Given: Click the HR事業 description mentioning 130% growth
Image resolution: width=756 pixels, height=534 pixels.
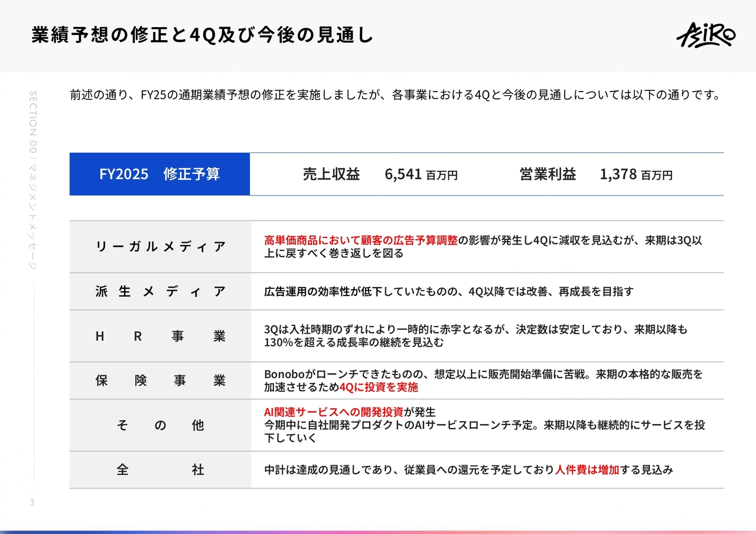Looking at the screenshot, I should [x=353, y=343].
